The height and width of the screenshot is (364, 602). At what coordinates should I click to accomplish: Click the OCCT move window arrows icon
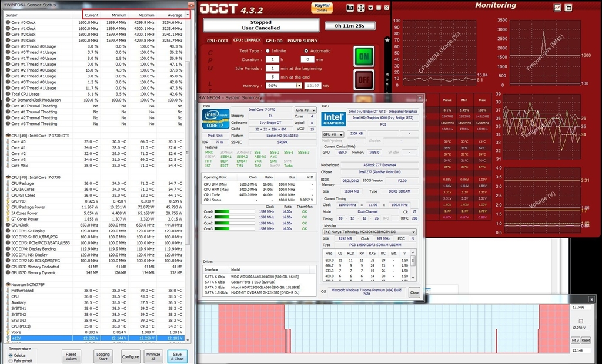361,8
